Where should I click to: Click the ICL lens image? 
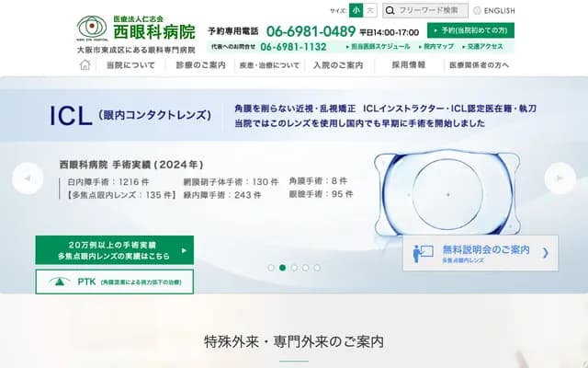pos(447,192)
